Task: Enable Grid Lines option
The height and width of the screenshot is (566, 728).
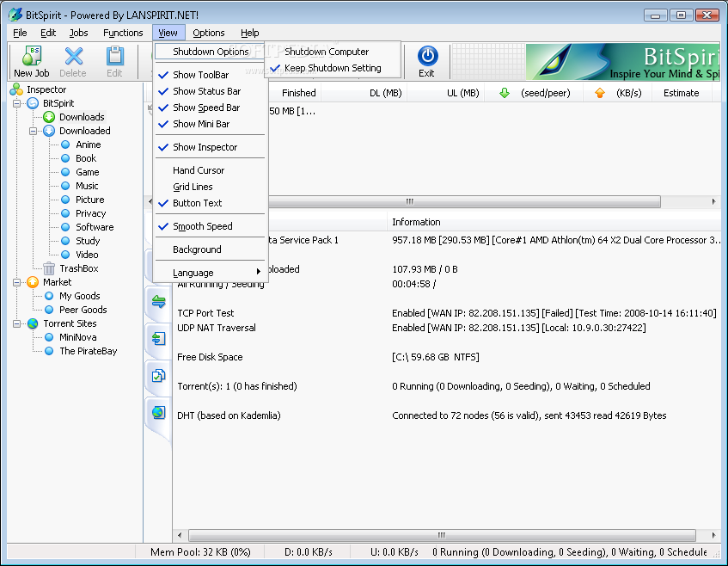Action: (211, 187)
